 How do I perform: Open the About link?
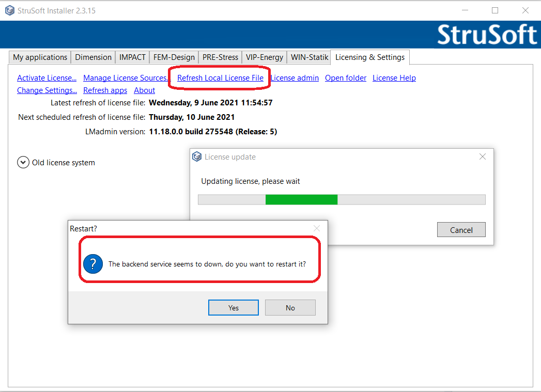pyautogui.click(x=145, y=90)
